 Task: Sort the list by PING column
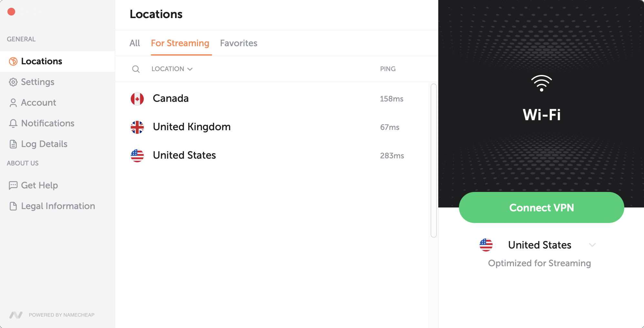(x=388, y=69)
